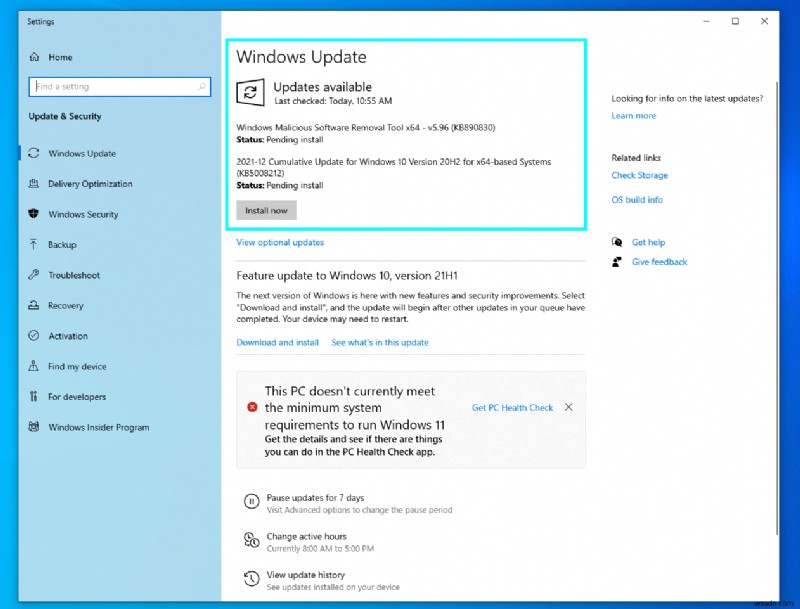
Task: Select the Activation checkmark icon
Action: point(34,336)
